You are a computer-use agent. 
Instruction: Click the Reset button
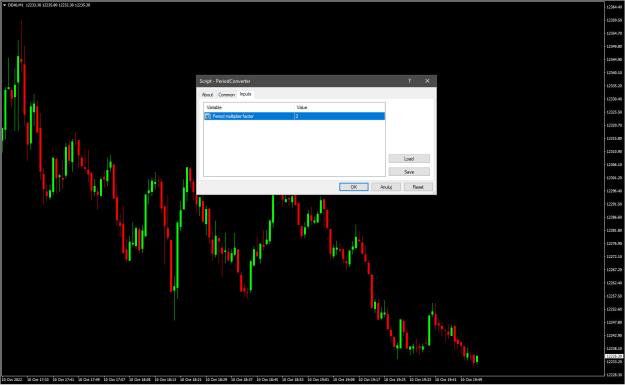[418, 187]
